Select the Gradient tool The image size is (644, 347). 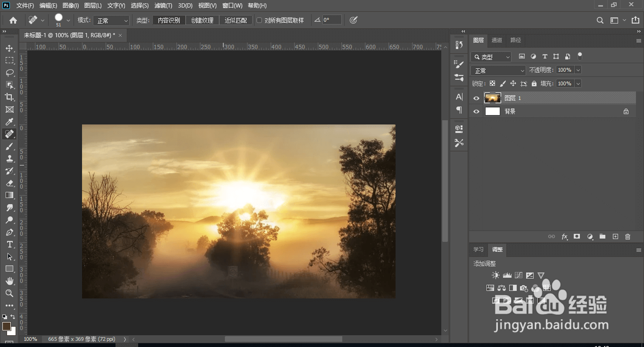coord(9,195)
